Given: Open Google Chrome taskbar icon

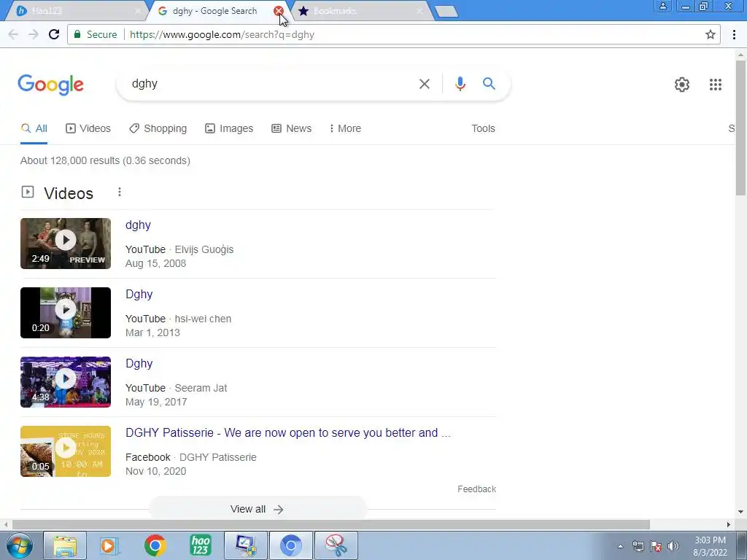Looking at the screenshot, I should 155,545.
